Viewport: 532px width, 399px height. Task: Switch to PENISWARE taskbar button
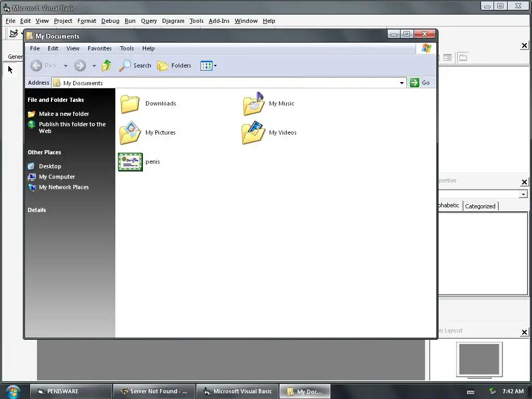71,392
